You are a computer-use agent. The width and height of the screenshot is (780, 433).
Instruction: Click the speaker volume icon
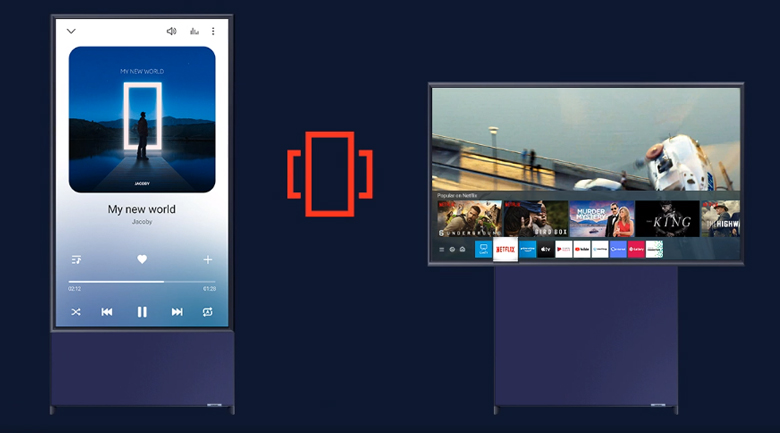pos(171,31)
